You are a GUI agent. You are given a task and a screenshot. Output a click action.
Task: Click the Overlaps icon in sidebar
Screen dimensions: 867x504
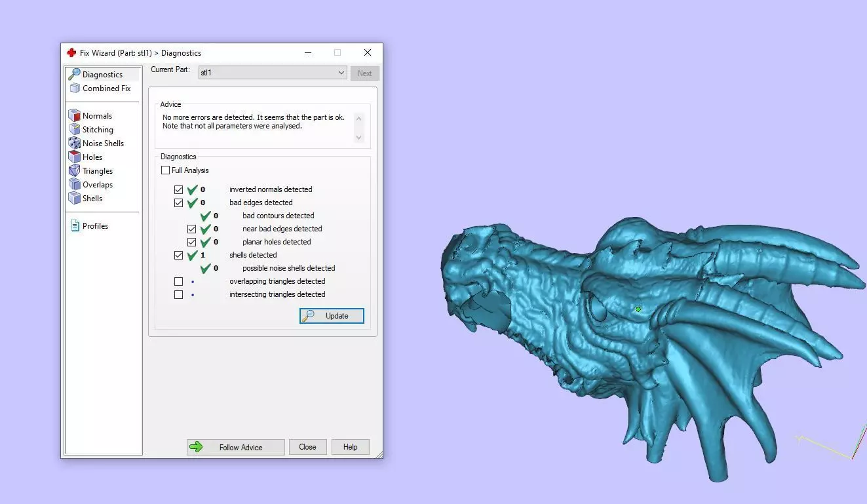point(74,184)
